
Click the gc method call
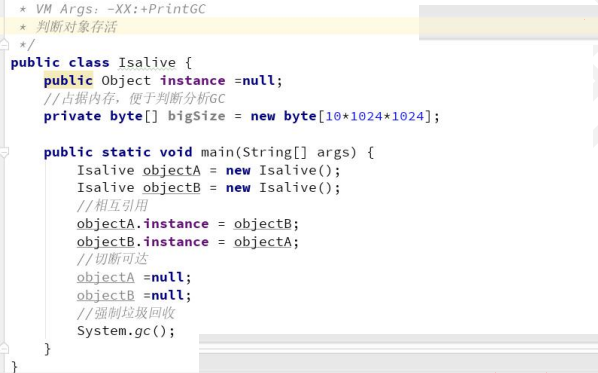tap(143, 331)
